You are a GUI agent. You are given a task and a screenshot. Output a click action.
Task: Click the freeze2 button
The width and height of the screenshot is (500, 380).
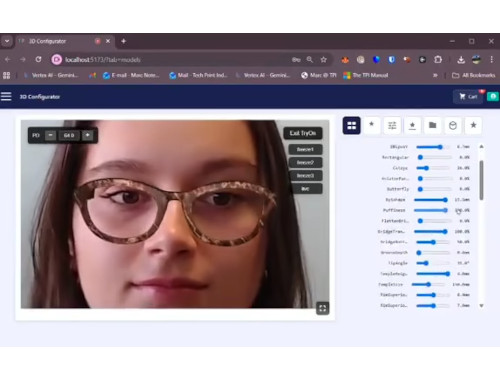pos(305,162)
